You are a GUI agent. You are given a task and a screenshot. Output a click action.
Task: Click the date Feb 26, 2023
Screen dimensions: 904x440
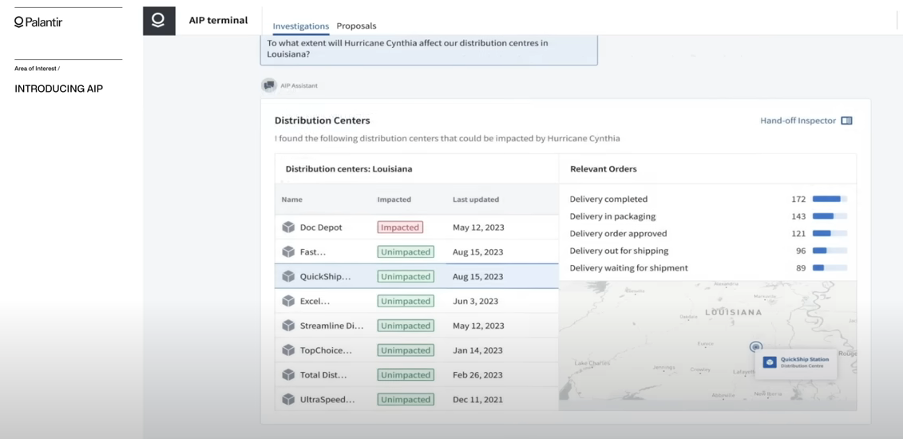478,375
